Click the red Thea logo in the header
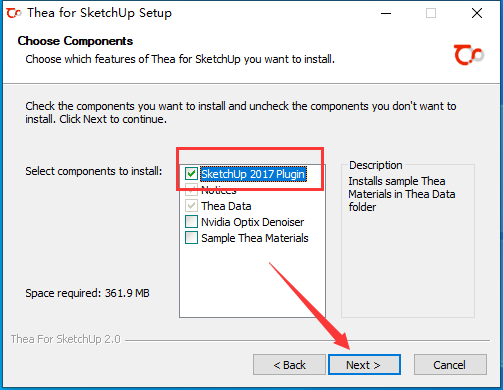This screenshot has height=390, width=503. coord(468,55)
